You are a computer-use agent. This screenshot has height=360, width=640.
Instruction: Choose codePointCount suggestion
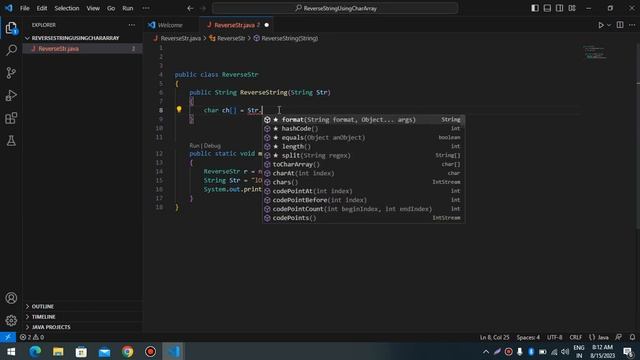(x=363, y=209)
